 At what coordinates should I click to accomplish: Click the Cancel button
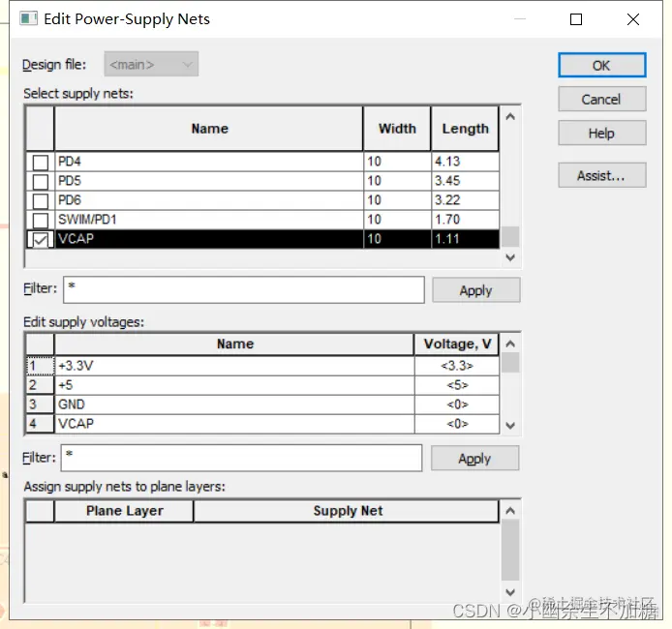[601, 99]
